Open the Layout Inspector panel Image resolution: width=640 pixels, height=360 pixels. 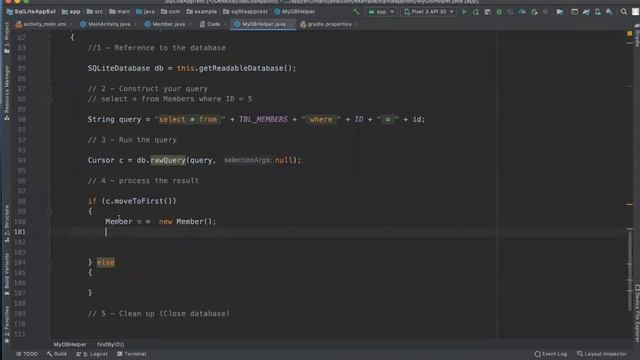point(602,354)
